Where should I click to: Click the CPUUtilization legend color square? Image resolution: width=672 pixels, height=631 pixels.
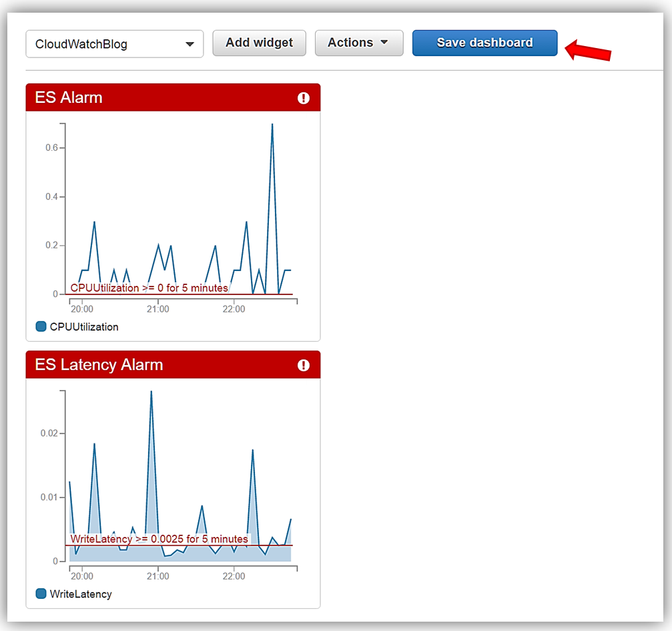41,327
